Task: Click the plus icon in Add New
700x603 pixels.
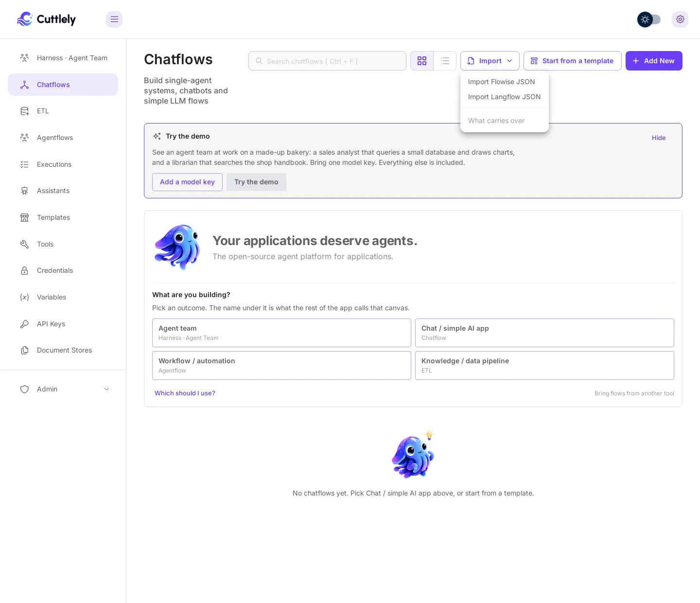Action: tap(636, 61)
